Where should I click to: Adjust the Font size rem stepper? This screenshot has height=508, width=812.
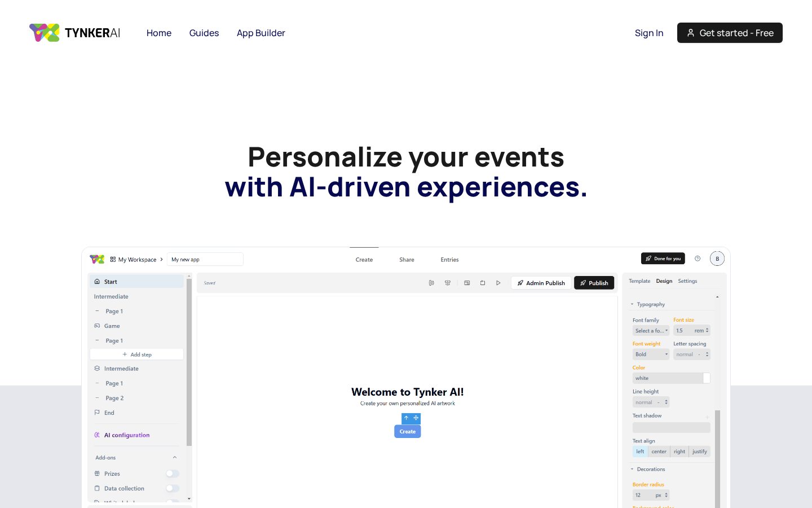pos(707,331)
